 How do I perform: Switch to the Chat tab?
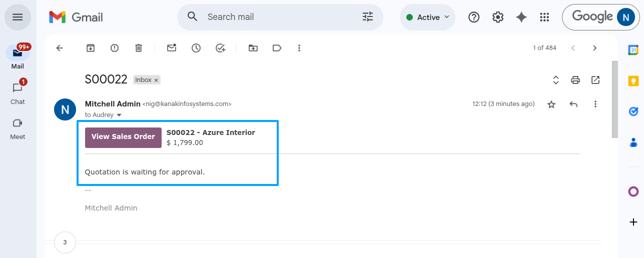coord(18,92)
